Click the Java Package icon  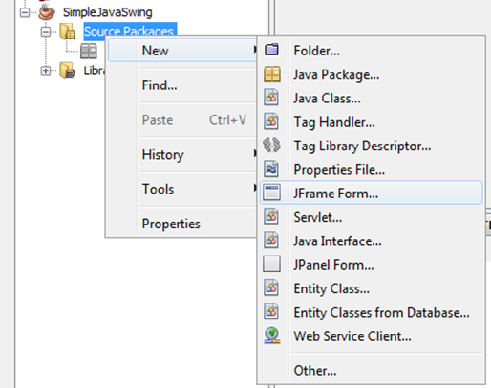[272, 74]
